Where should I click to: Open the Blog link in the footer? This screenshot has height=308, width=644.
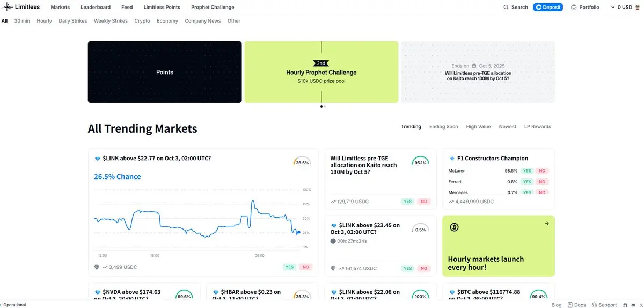click(557, 305)
